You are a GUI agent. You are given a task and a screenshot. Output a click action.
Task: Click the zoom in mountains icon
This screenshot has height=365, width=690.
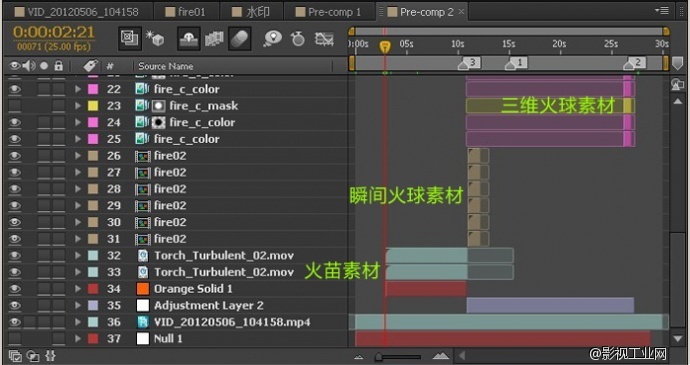[x=441, y=356]
